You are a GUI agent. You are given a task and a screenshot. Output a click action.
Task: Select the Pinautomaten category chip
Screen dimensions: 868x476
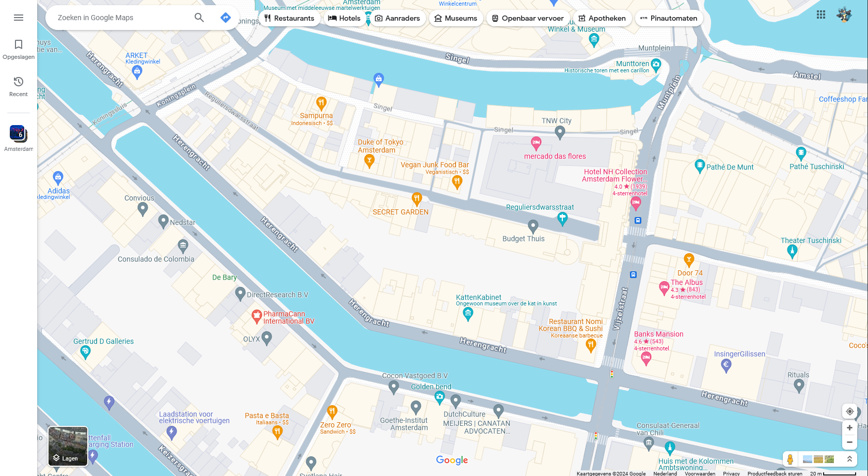tap(669, 18)
